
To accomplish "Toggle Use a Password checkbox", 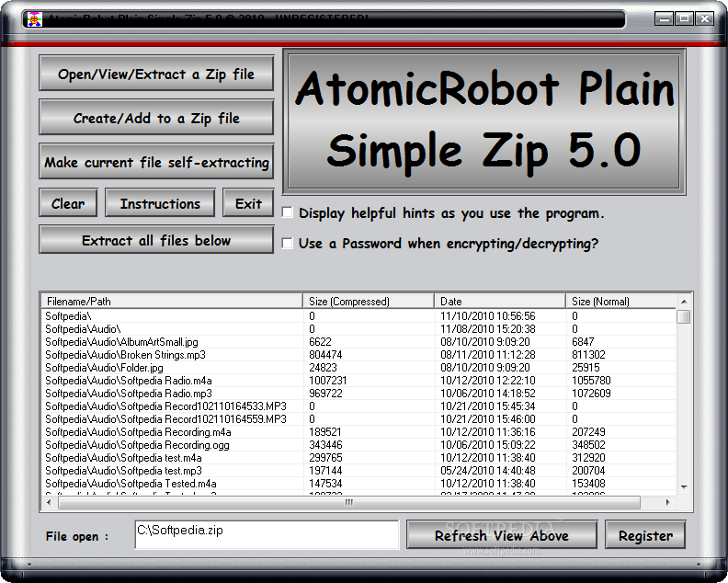I will pos(288,243).
